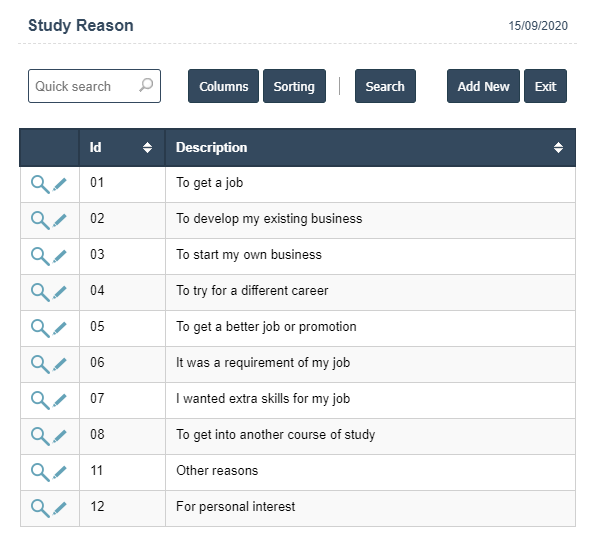Viewport: 603px width, 543px height.
Task: Open magnifier icon for row 08
Action: click(x=39, y=436)
